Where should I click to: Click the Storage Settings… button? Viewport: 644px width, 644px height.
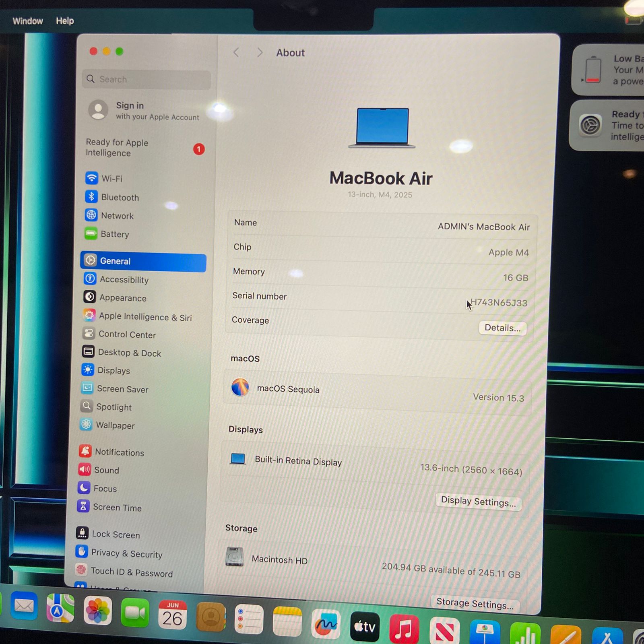475,603
